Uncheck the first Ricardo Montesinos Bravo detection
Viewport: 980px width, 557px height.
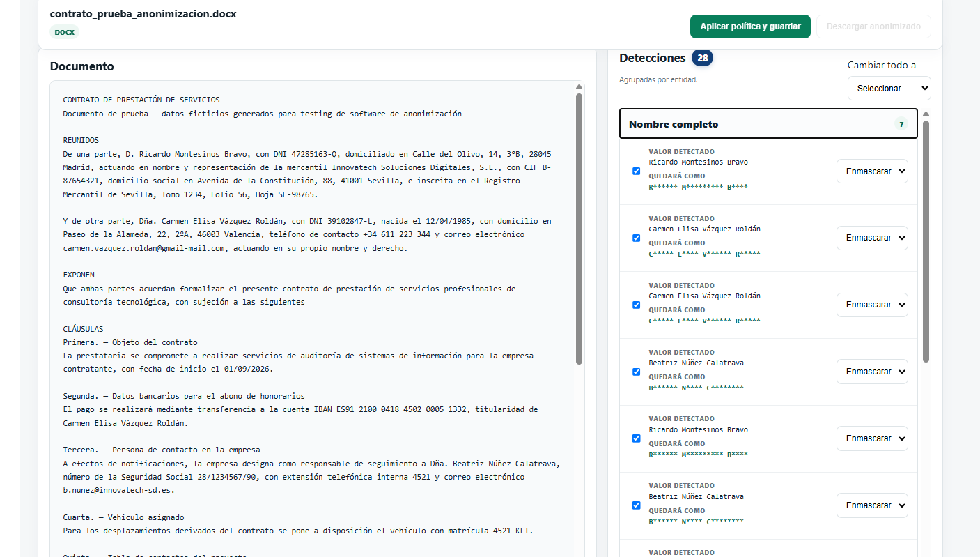pos(636,171)
